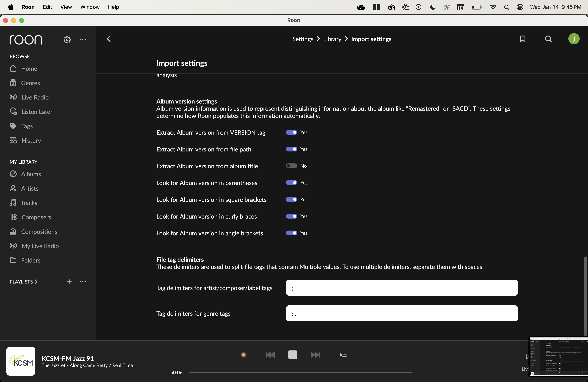Open the Window menu in menu bar

pyautogui.click(x=90, y=7)
